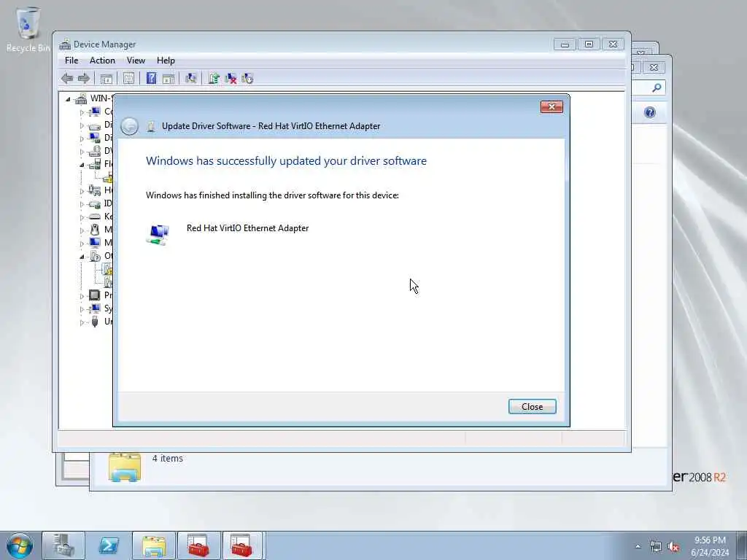The width and height of the screenshot is (747, 560).
Task: Open Properties from the Device Manager toolbar
Action: point(128,79)
